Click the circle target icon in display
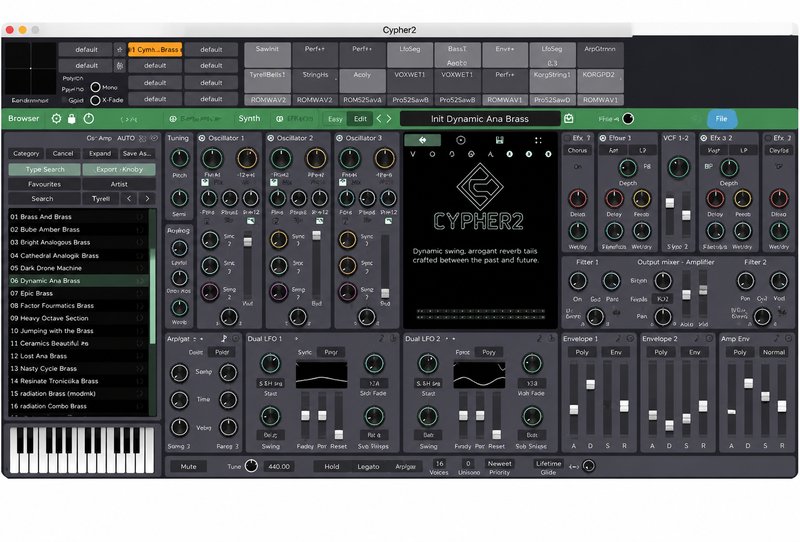Viewport: 800px width, 542px height. [461, 140]
